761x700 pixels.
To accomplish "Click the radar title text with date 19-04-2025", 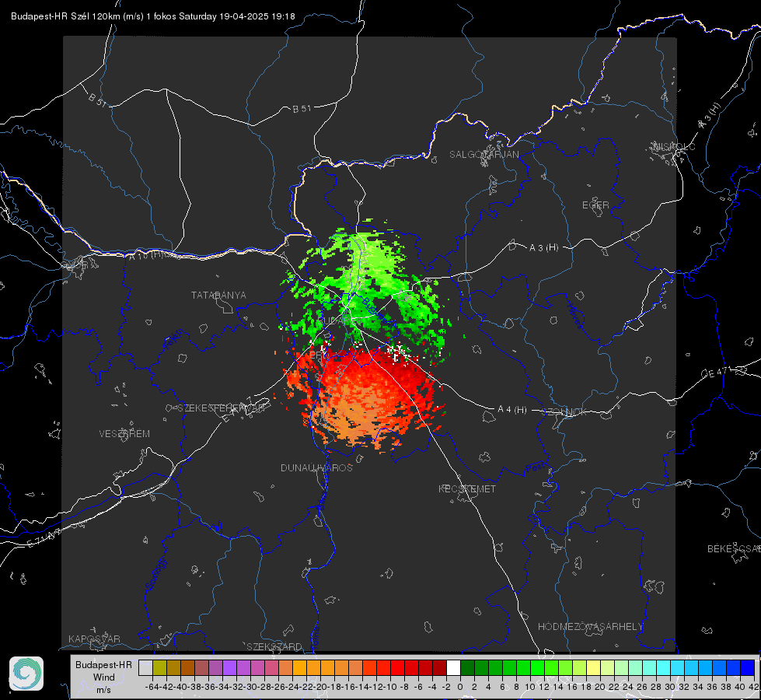I will 153,16.
